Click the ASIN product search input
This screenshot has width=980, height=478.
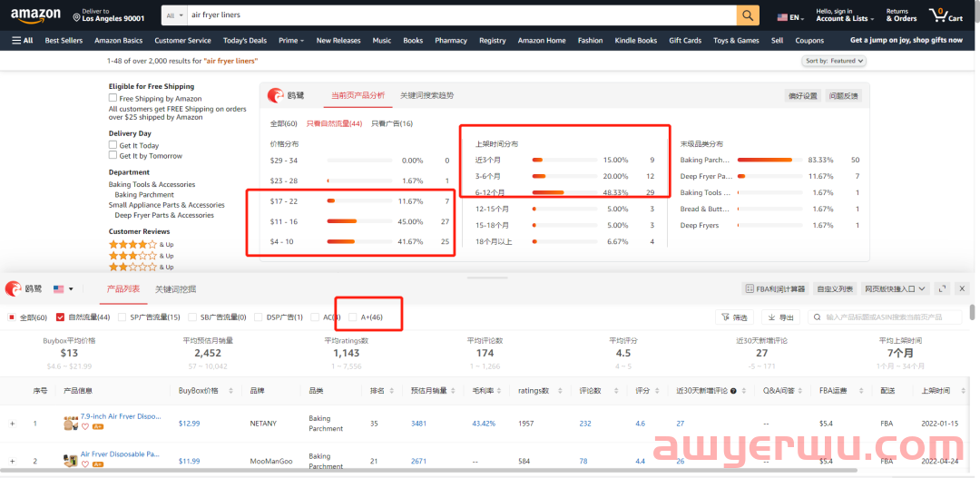(x=885, y=317)
